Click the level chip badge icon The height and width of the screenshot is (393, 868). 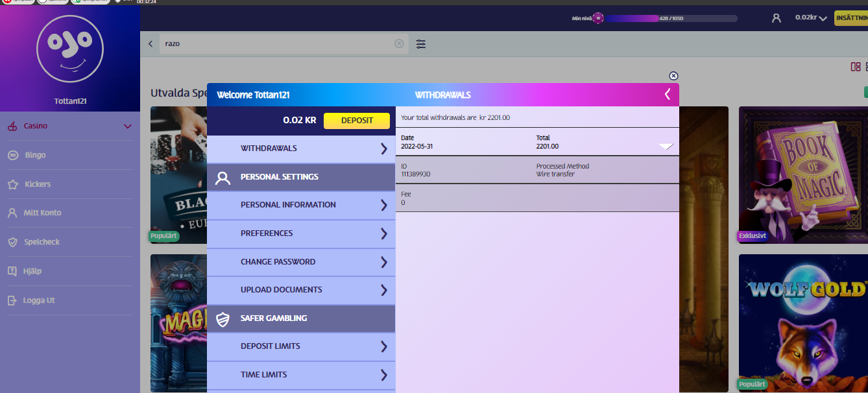(x=598, y=18)
